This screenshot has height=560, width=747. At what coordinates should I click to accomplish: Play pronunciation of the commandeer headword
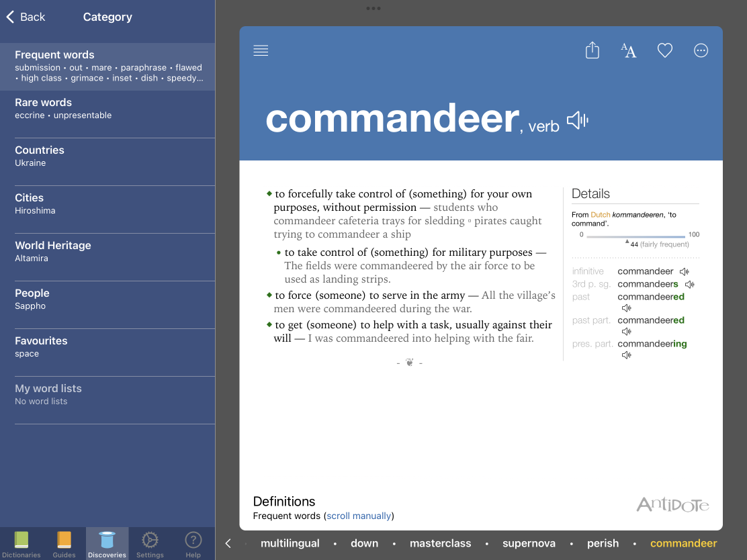pyautogui.click(x=577, y=121)
